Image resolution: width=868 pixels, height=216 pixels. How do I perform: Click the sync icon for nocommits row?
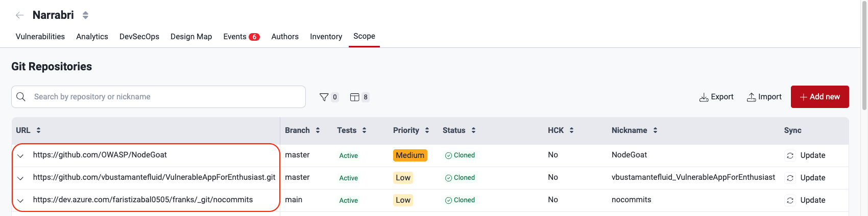790,200
